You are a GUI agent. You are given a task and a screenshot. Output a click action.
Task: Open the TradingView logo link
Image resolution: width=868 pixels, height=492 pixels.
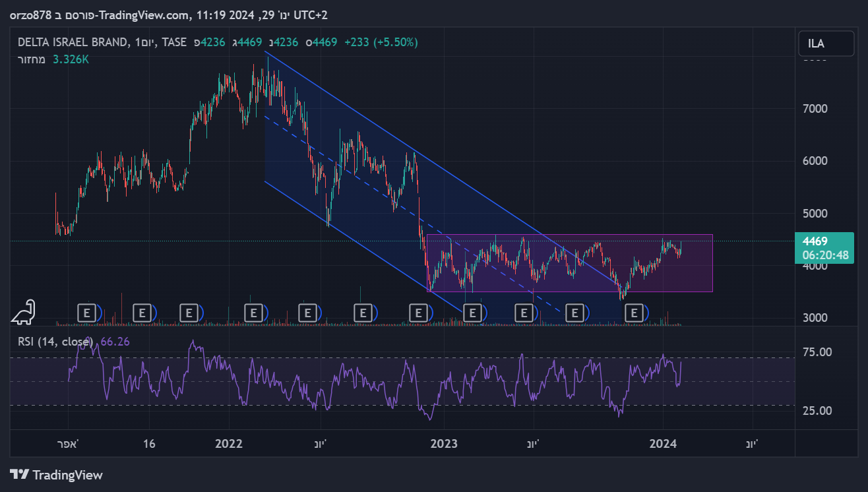point(57,475)
